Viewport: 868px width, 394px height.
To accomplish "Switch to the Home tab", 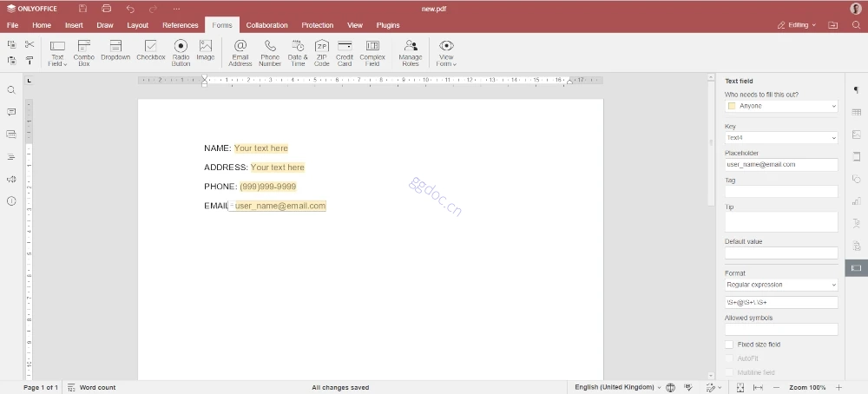I will pos(42,25).
